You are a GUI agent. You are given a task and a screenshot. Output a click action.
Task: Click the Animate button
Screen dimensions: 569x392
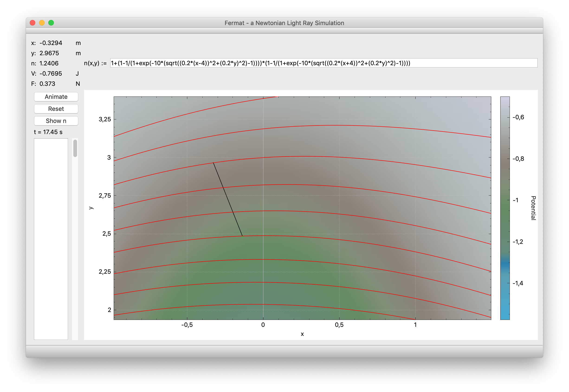pos(56,97)
